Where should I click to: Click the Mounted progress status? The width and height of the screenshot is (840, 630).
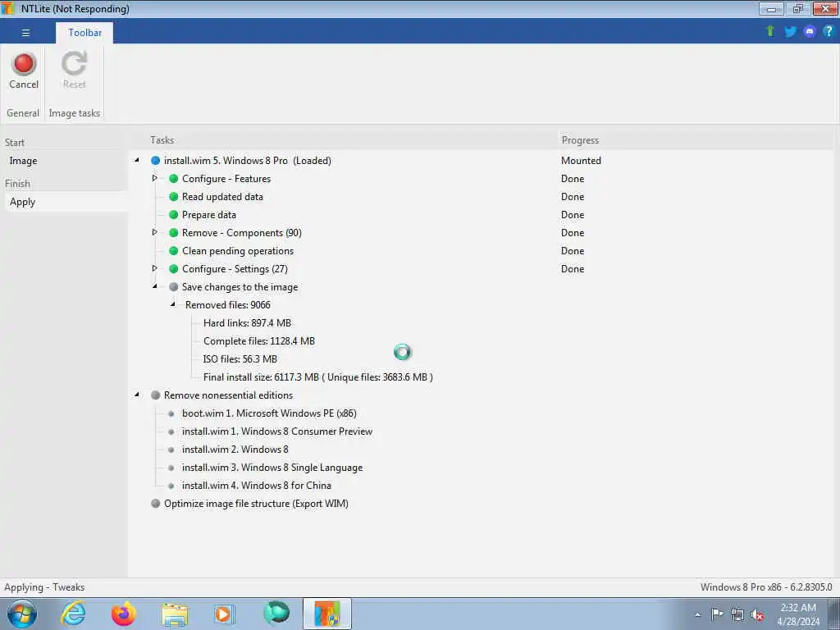tap(581, 160)
